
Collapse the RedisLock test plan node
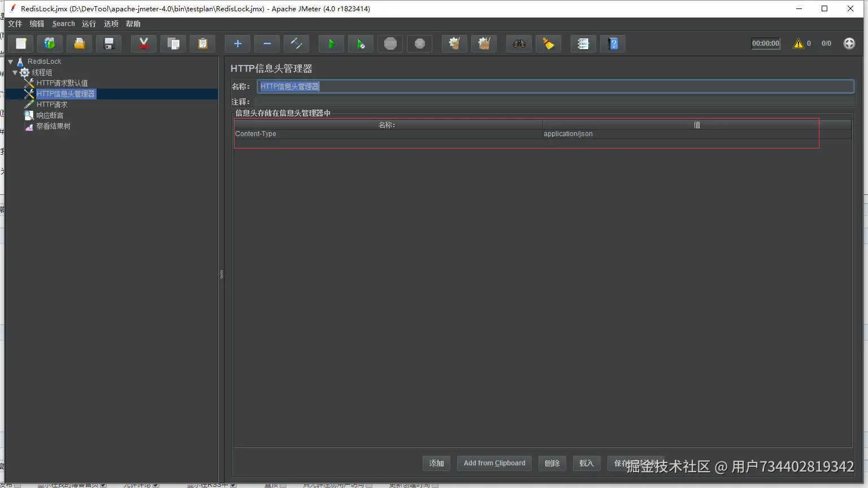pos(10,62)
